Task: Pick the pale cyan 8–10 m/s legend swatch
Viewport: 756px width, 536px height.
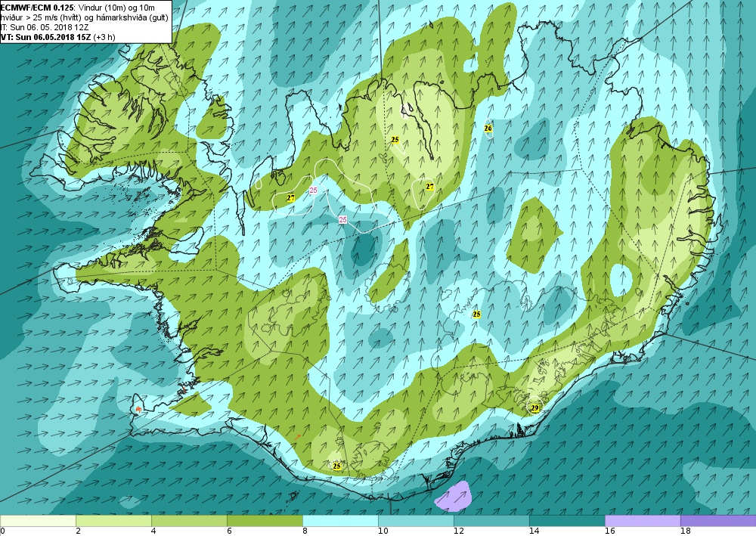Action: [x=340, y=521]
